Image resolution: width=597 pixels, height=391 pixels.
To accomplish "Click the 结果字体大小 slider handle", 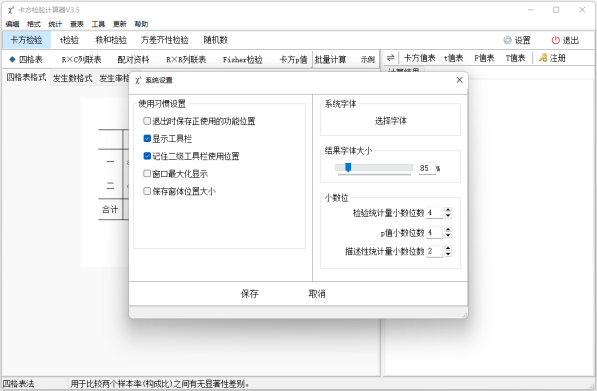I will point(348,168).
